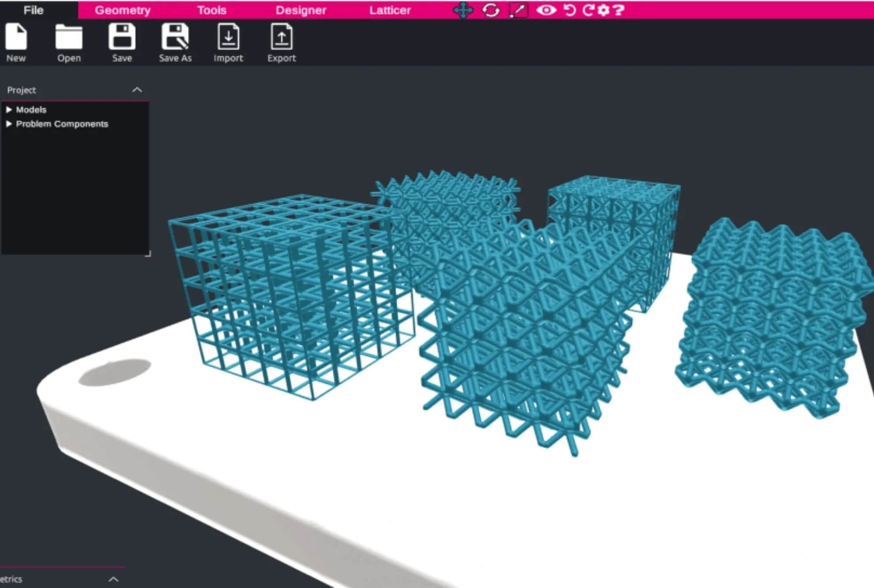Collapse the Metrics panel chevron
Image resolution: width=874 pixels, height=588 pixels.
click(x=113, y=579)
